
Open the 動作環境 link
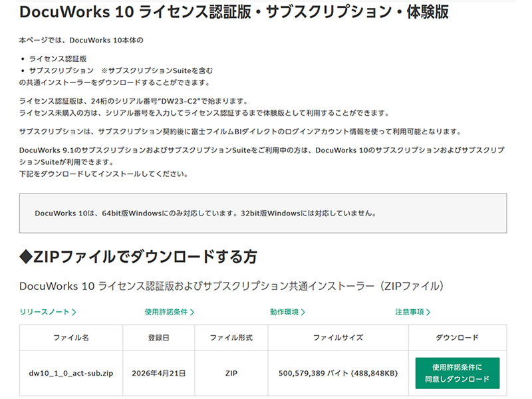[287, 312]
